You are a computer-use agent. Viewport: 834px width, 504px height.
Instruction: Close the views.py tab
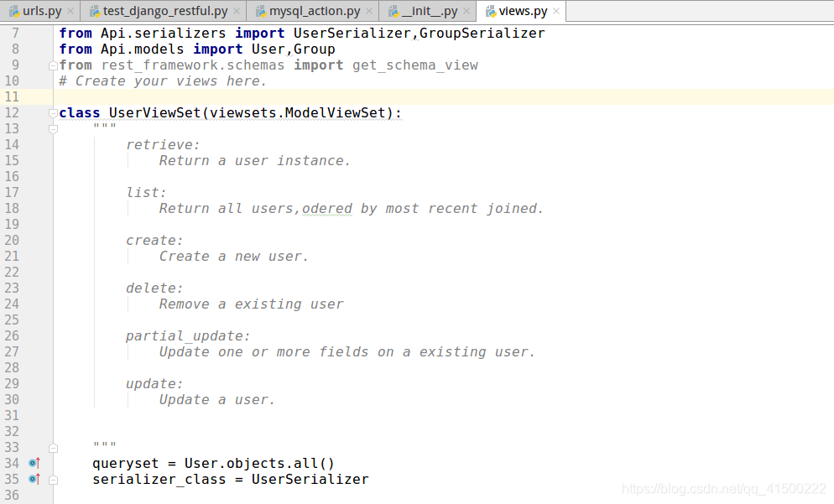click(556, 11)
